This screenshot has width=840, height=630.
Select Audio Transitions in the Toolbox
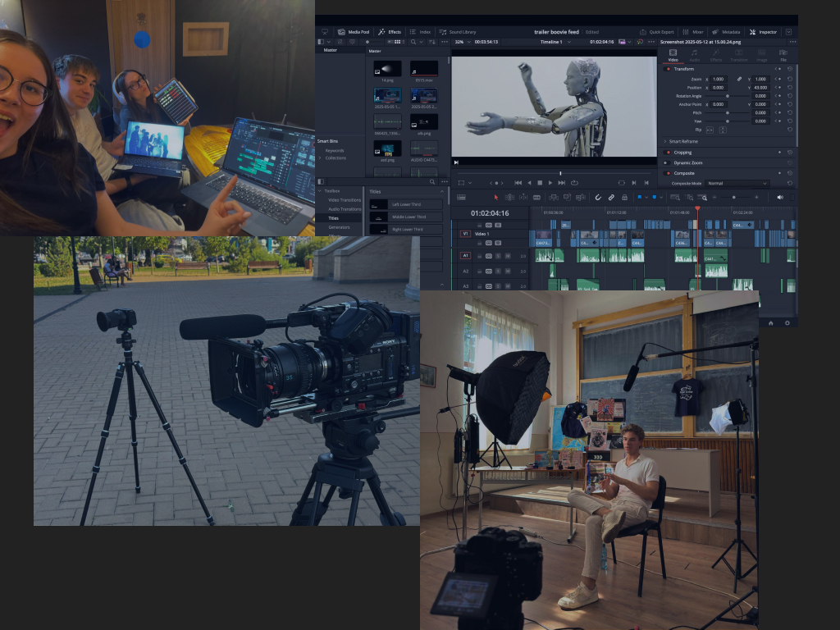pos(345,209)
